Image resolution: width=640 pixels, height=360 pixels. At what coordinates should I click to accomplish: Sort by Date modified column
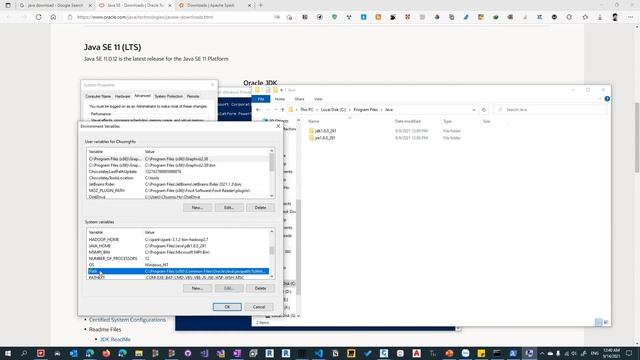[x=407, y=121]
